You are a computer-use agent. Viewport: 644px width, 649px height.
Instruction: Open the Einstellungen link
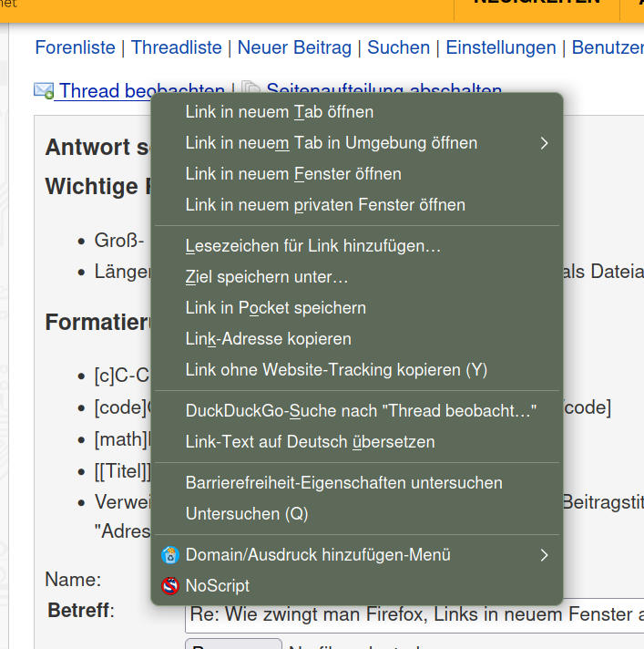[x=501, y=47]
